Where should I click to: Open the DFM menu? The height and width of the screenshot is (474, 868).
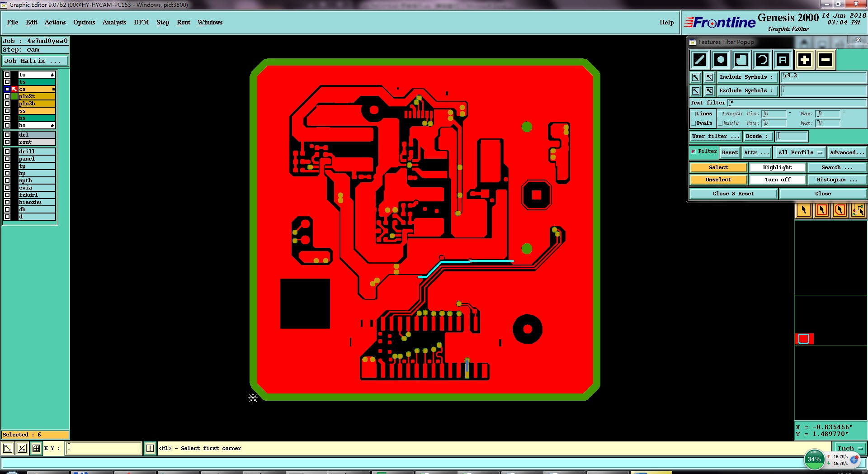click(142, 22)
